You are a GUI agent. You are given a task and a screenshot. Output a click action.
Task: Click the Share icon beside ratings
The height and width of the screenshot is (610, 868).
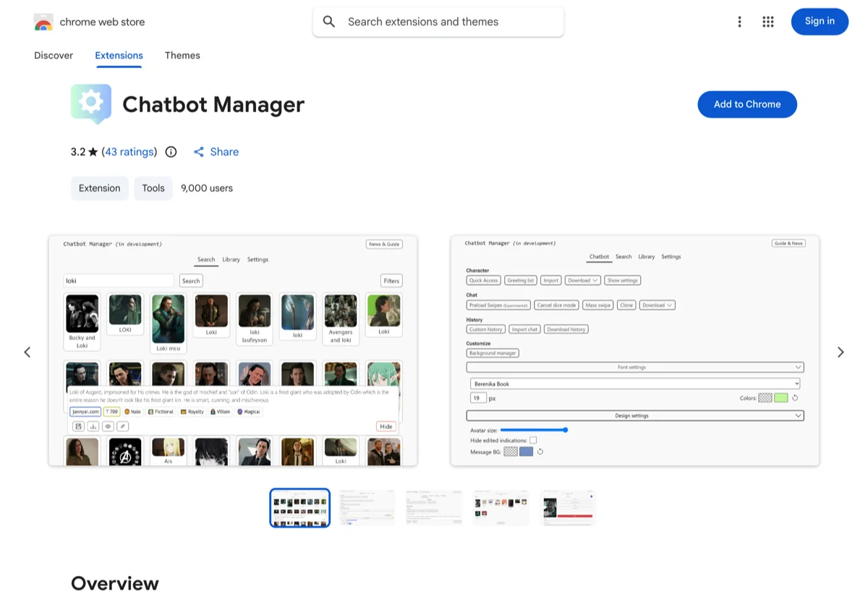[x=199, y=152]
